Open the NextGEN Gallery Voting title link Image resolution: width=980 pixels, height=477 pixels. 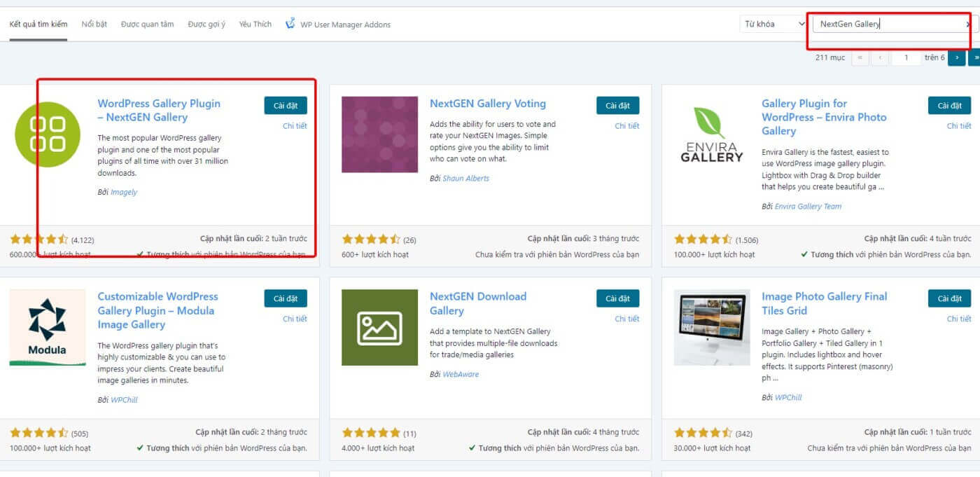[488, 104]
